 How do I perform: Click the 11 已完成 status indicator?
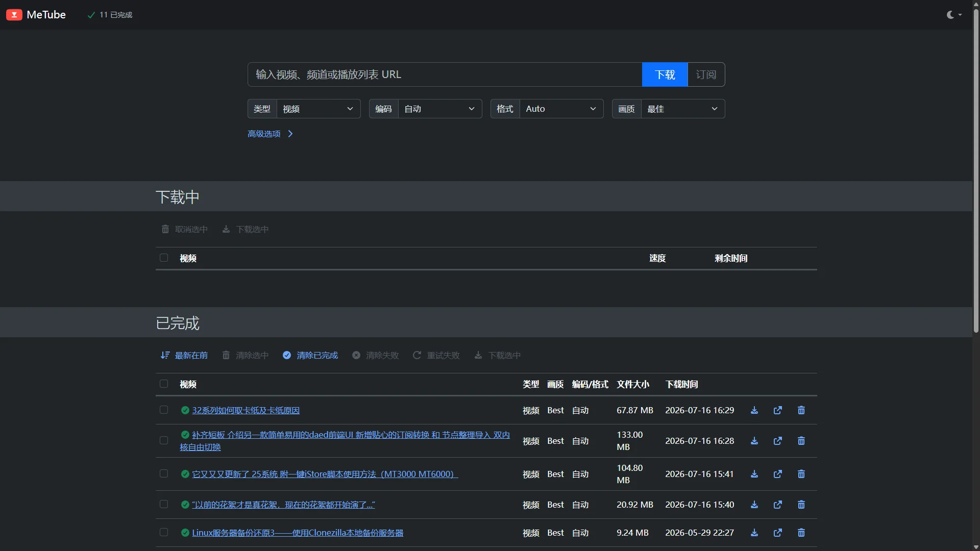coord(110,15)
